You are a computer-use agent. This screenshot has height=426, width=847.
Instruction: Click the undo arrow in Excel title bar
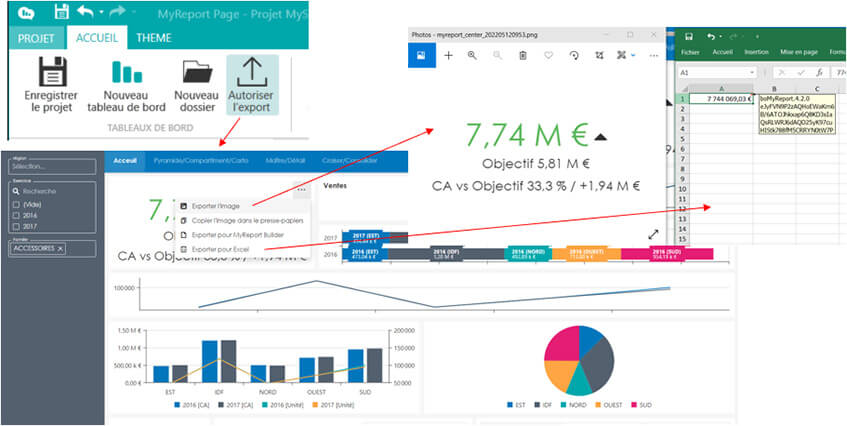tap(711, 37)
